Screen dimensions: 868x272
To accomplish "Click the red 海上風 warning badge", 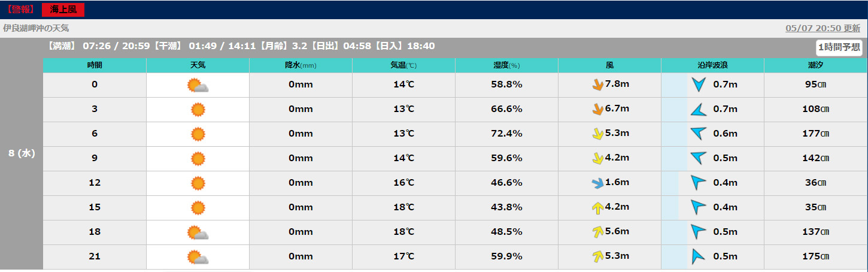I will [x=63, y=10].
